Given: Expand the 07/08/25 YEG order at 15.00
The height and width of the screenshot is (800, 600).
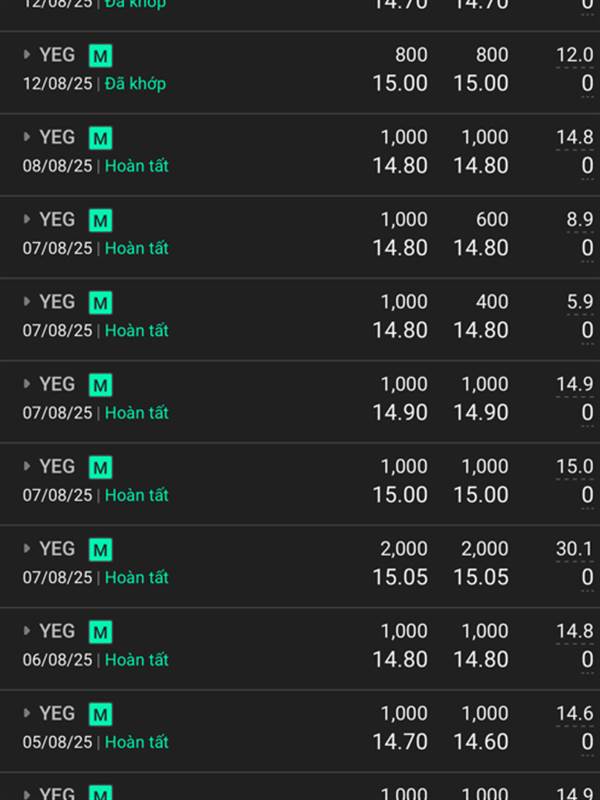Looking at the screenshot, I should tap(27, 466).
